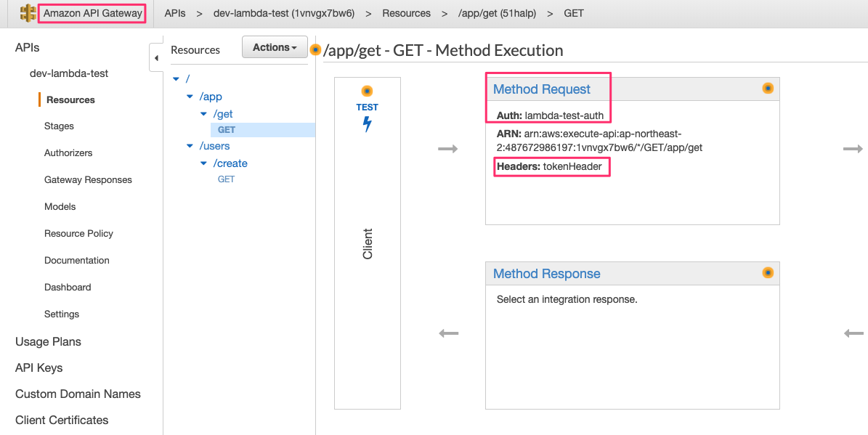Open Gateway Responses in the sidebar

[x=88, y=180]
